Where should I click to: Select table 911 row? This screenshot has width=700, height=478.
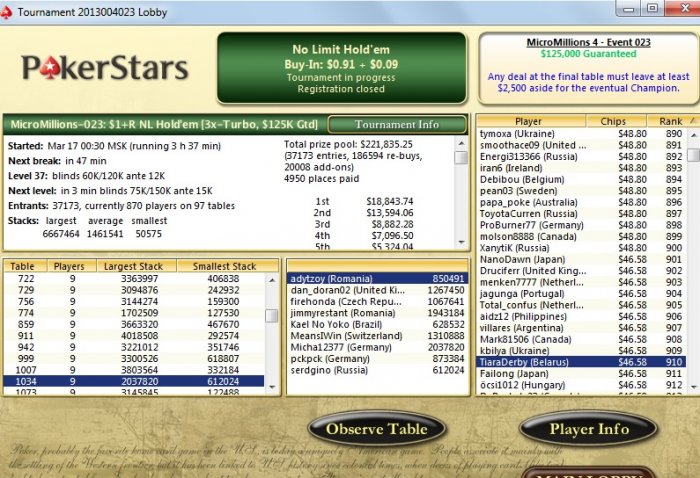click(134, 336)
